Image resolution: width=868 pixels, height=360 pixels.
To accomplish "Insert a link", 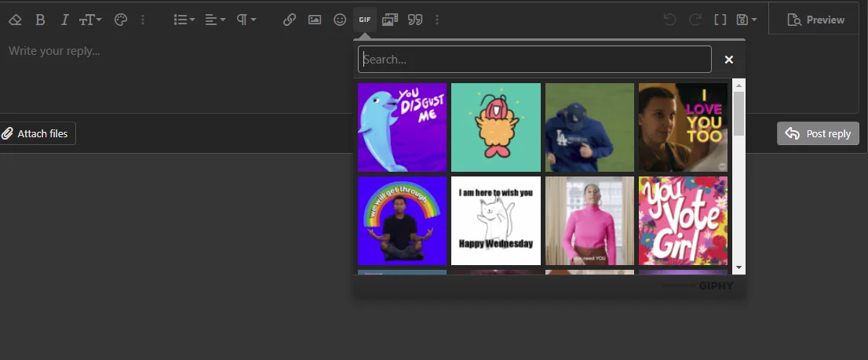I will pyautogui.click(x=290, y=20).
